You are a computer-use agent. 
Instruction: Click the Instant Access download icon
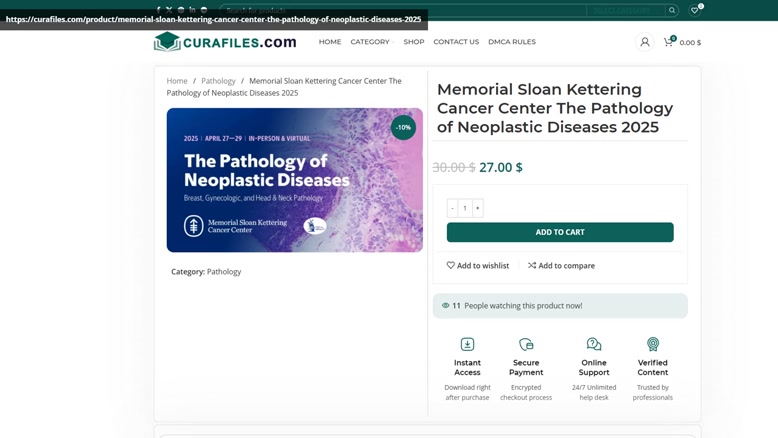467,344
